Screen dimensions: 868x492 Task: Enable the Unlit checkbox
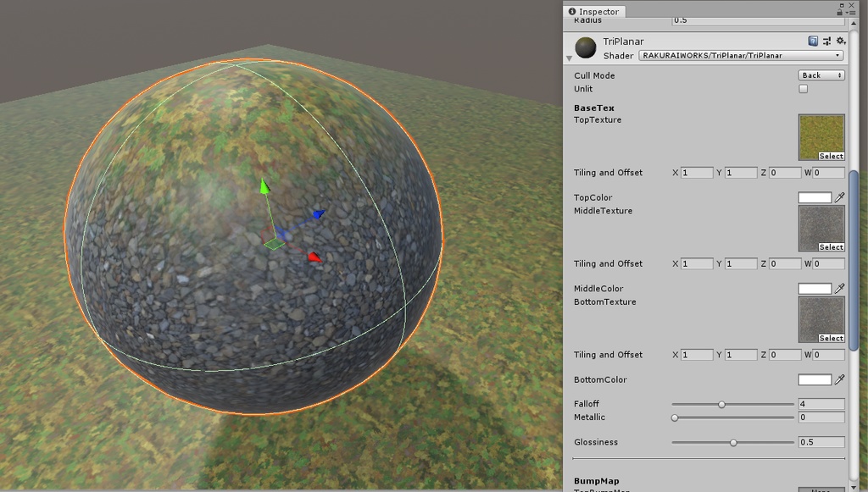[804, 88]
